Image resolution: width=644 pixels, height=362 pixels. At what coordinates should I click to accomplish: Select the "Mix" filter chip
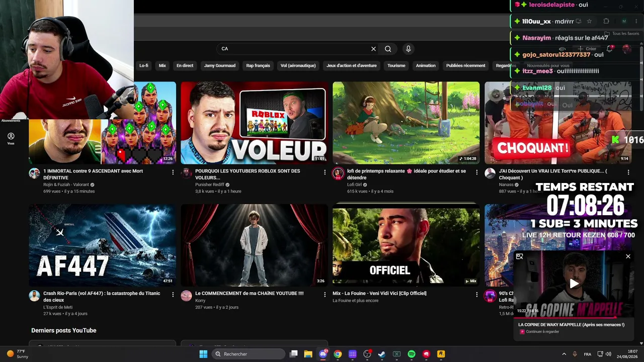point(163,65)
